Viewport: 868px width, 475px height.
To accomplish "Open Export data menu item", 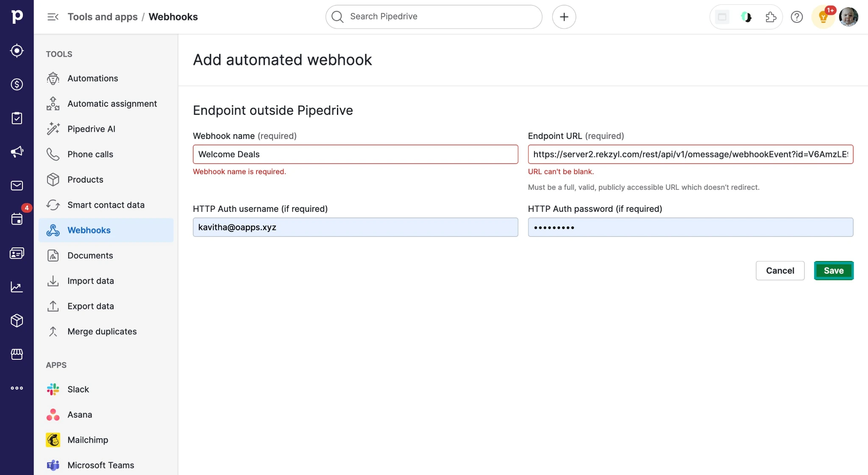I will click(x=106, y=306).
